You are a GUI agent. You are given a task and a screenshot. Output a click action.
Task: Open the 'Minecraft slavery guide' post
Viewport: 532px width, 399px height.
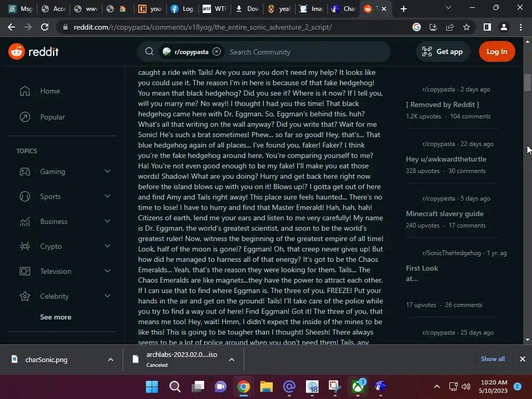coord(445,214)
